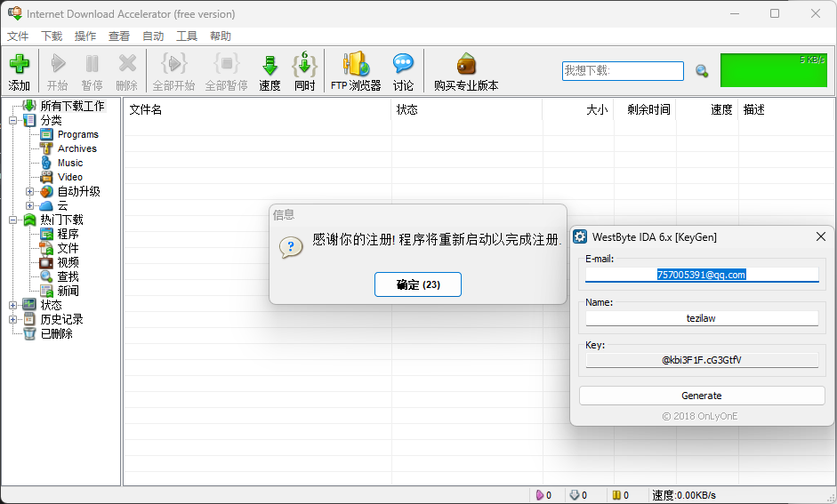The height and width of the screenshot is (504, 837).
Task: Click the Key field in KeyGen
Action: tap(702, 360)
